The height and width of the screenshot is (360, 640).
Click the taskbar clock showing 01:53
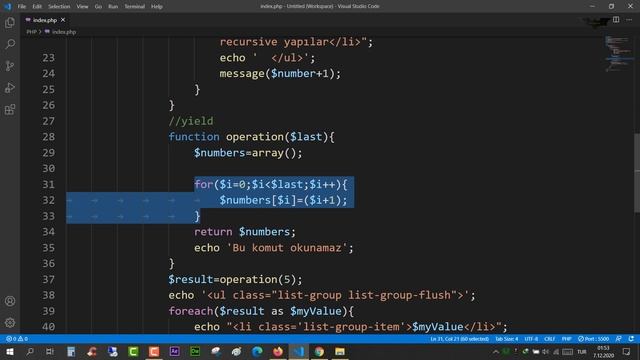click(603, 351)
